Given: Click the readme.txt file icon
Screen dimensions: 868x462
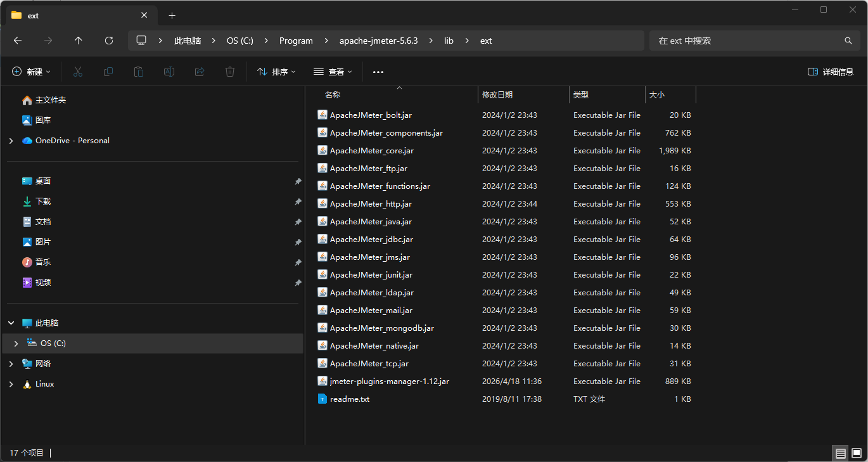Looking at the screenshot, I should 322,399.
